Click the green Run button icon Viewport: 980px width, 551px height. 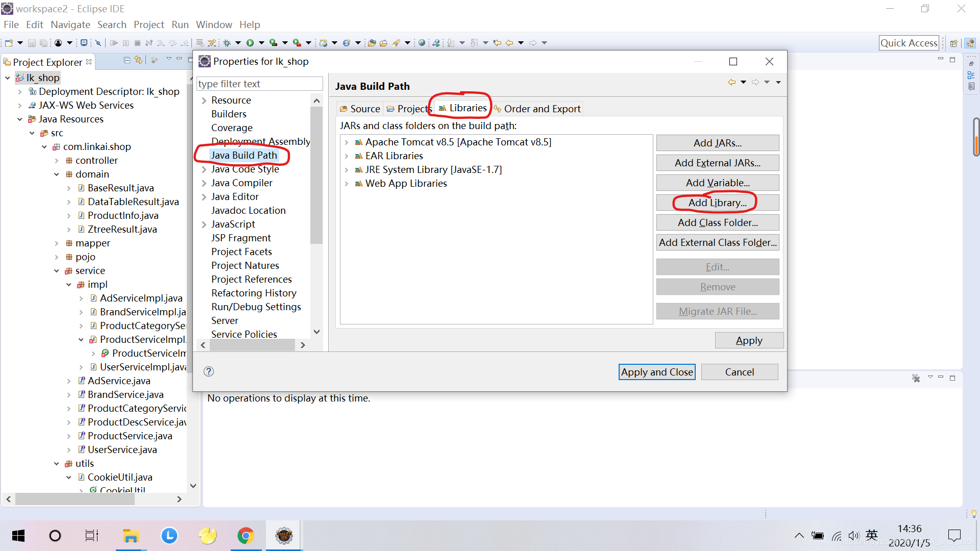click(x=250, y=43)
